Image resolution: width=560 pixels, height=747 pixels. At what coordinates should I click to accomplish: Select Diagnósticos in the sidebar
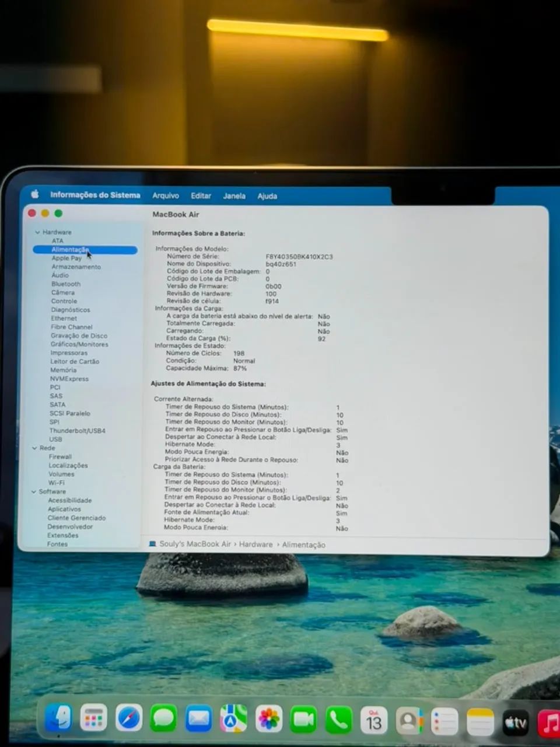71,310
